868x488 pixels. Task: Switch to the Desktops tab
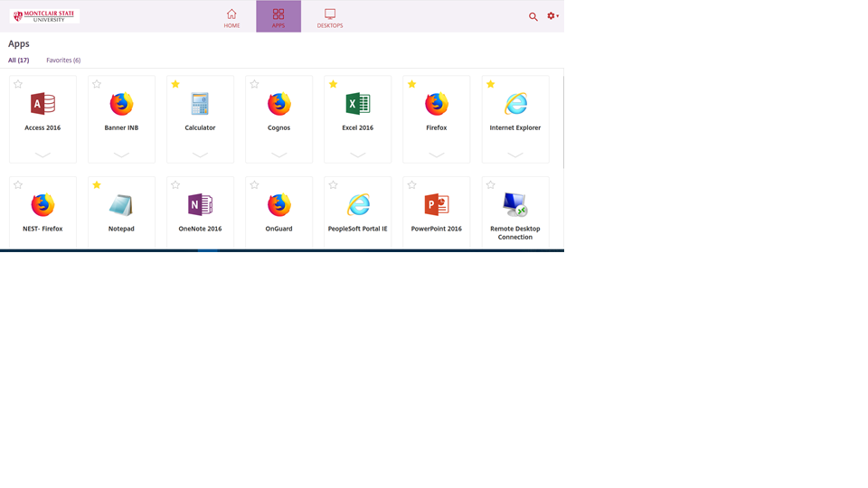tap(330, 18)
